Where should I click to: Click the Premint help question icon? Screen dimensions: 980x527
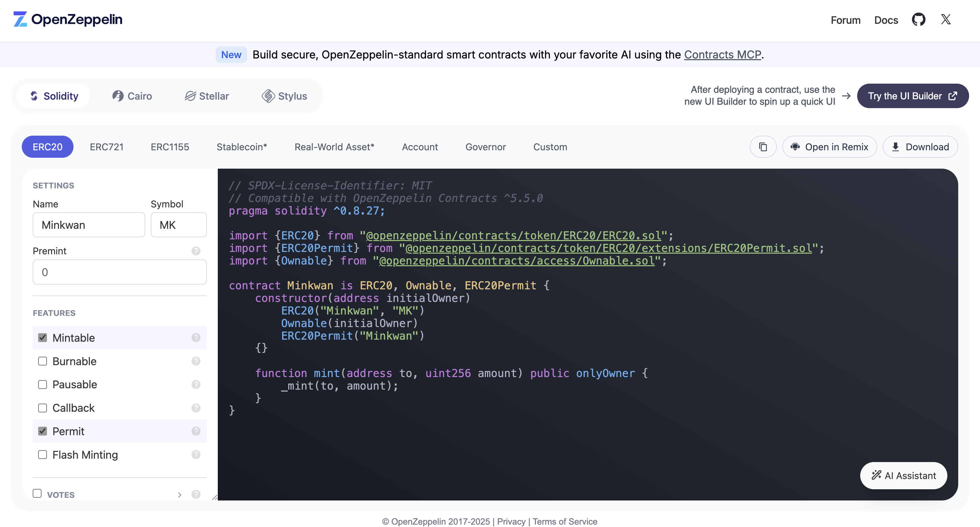click(196, 251)
